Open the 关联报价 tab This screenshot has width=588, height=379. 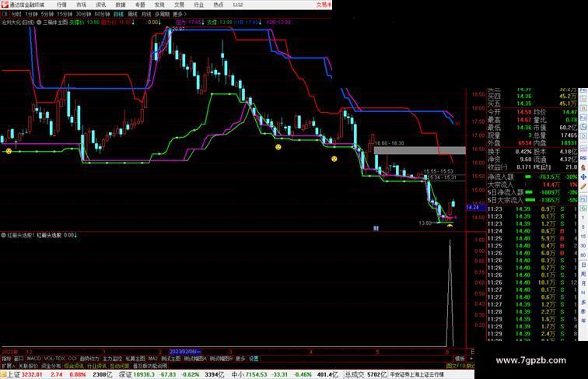click(28, 366)
